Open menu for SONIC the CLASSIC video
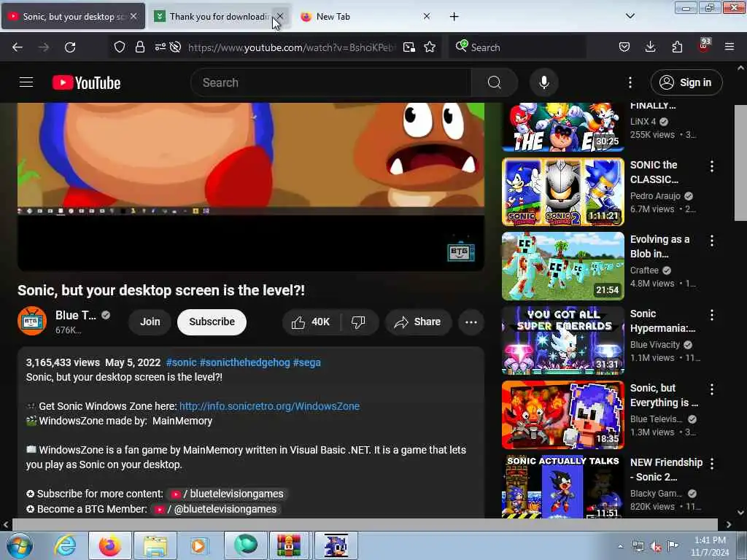 [712, 166]
